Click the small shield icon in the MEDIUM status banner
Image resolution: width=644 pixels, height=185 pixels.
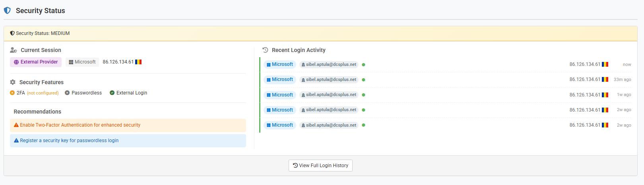pyautogui.click(x=12, y=33)
